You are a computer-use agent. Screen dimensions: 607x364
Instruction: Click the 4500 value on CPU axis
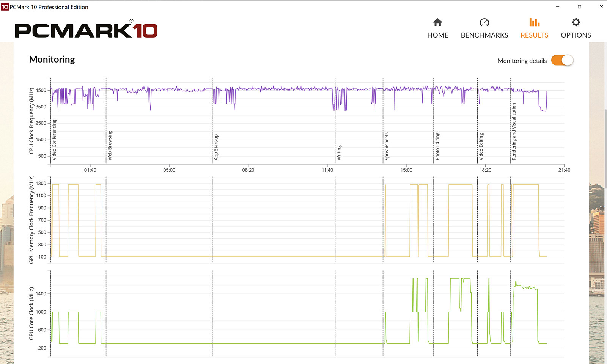point(41,90)
